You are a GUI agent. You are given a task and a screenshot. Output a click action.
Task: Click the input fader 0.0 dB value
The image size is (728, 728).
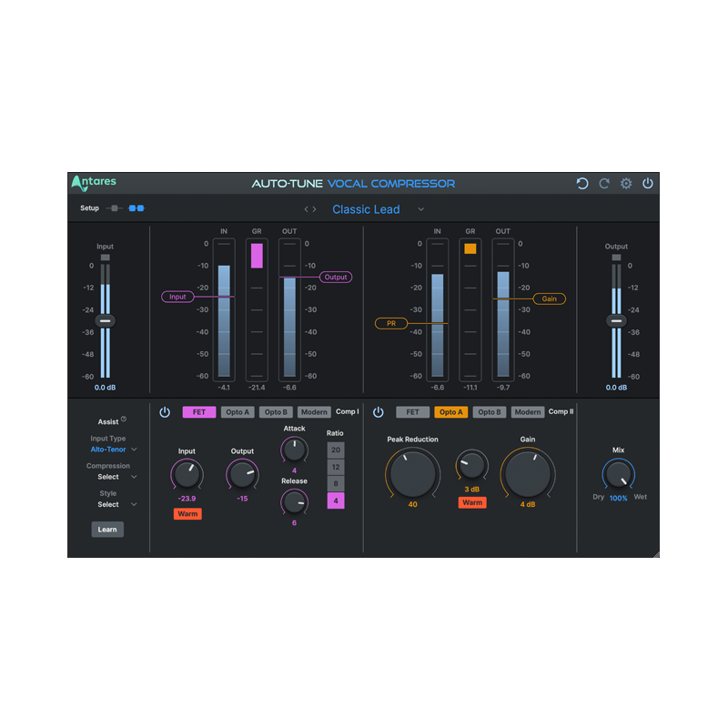105,388
